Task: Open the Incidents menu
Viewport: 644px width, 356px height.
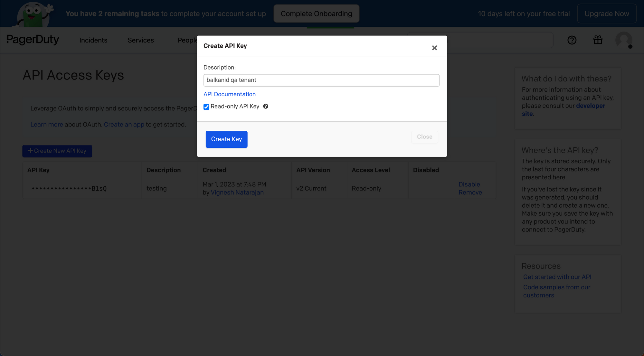Action: pos(93,40)
